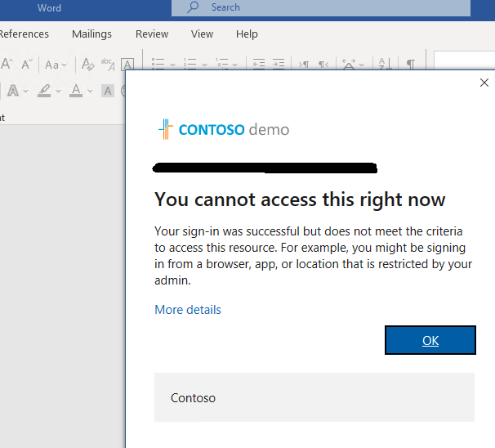Click the Contoso demo logo

(224, 129)
